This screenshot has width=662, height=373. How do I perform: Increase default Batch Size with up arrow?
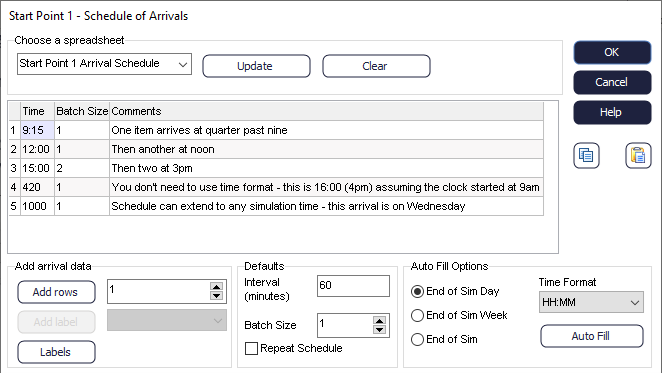pos(380,320)
